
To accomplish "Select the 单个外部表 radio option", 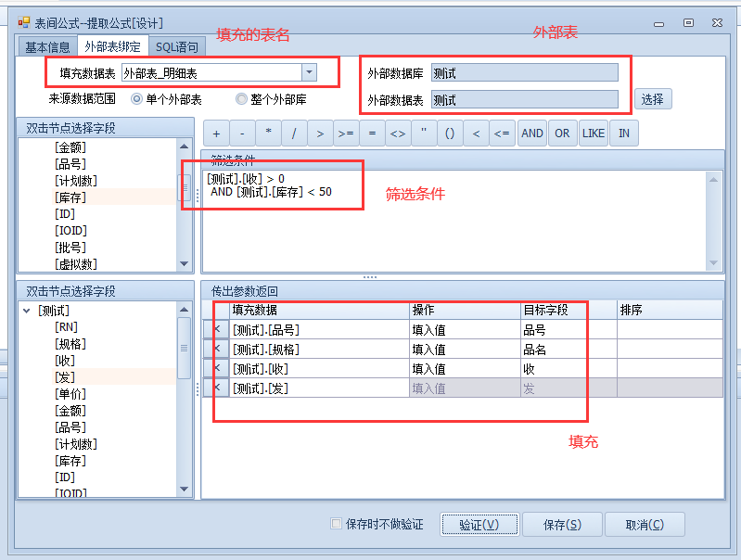I will (137, 99).
